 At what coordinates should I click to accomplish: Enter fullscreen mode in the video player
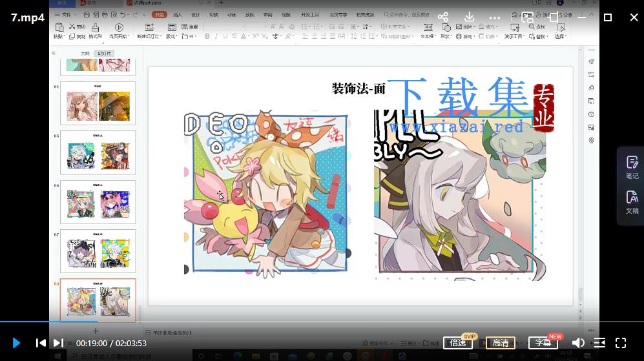pos(621,343)
